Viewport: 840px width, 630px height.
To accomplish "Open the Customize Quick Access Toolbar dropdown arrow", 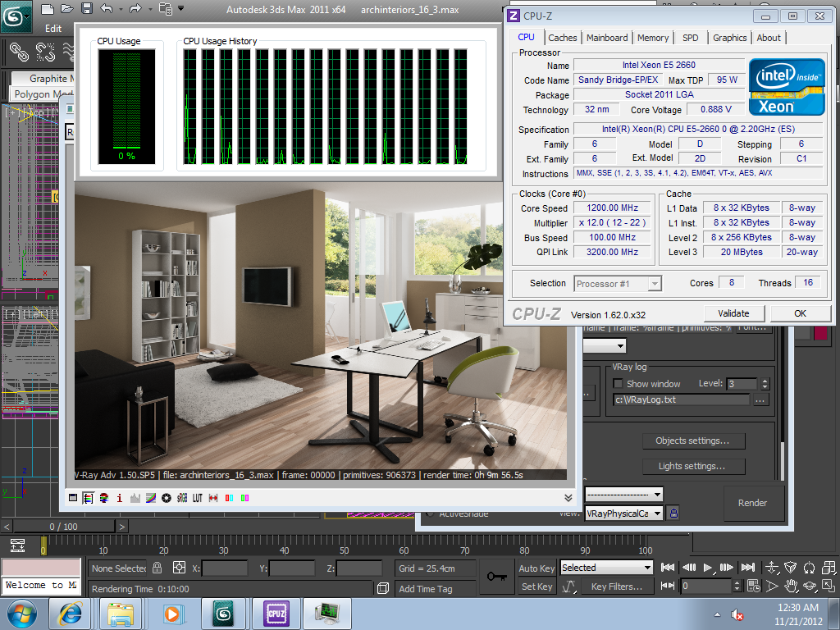I will 180,8.
